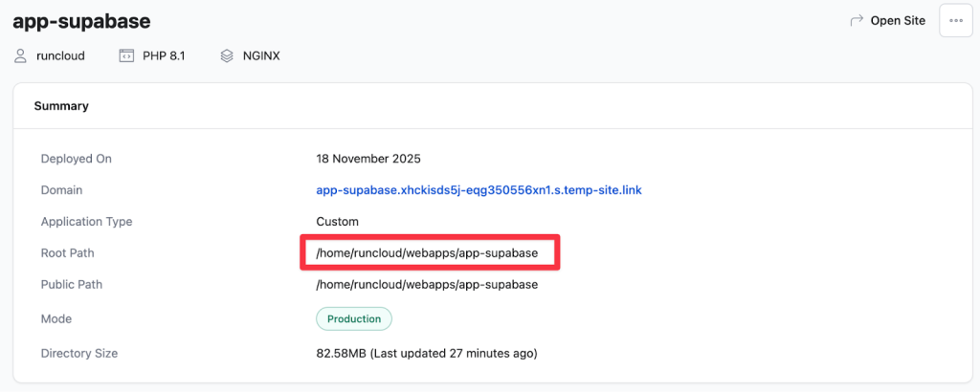Click the app-supabase page title
This screenshot has height=392, width=980.
tap(81, 20)
